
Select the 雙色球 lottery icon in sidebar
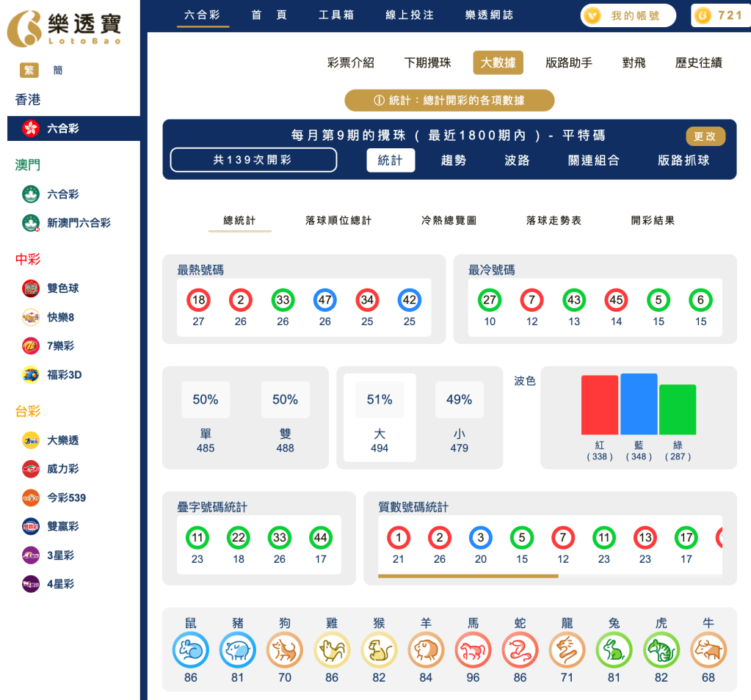click(x=29, y=288)
